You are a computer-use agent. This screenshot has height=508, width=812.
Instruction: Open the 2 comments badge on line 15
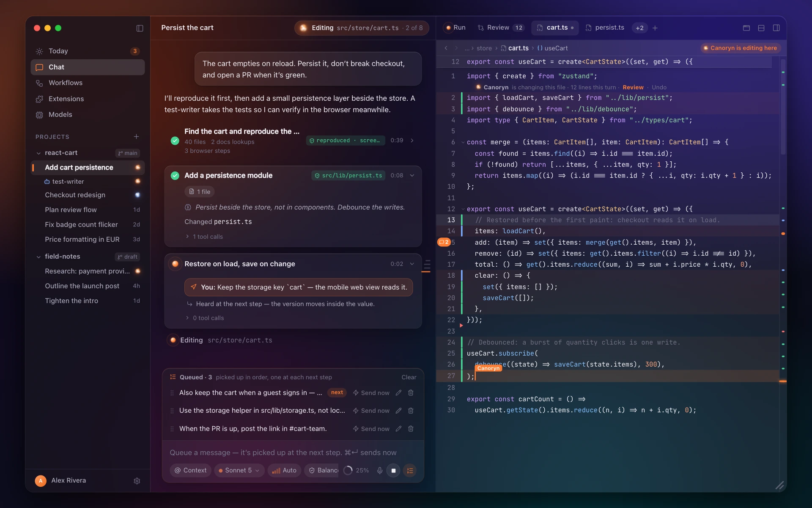tap(444, 242)
